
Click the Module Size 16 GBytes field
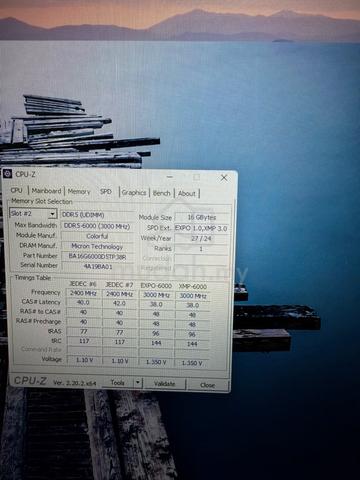(x=202, y=217)
